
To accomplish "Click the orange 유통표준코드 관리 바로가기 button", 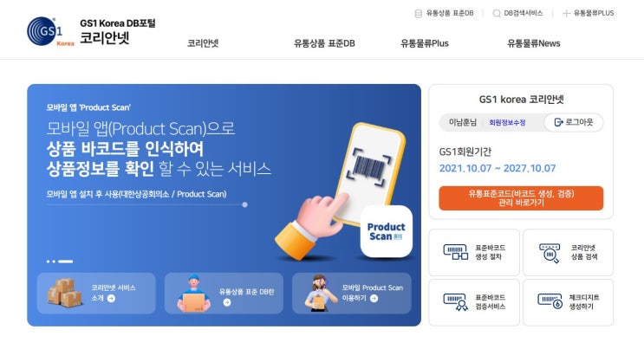I will tap(521, 198).
